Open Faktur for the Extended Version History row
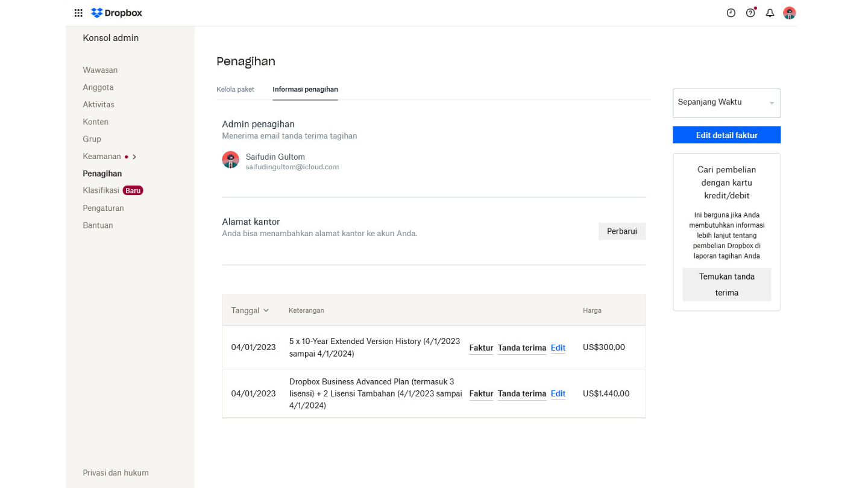The image size is (868, 488). point(481,348)
